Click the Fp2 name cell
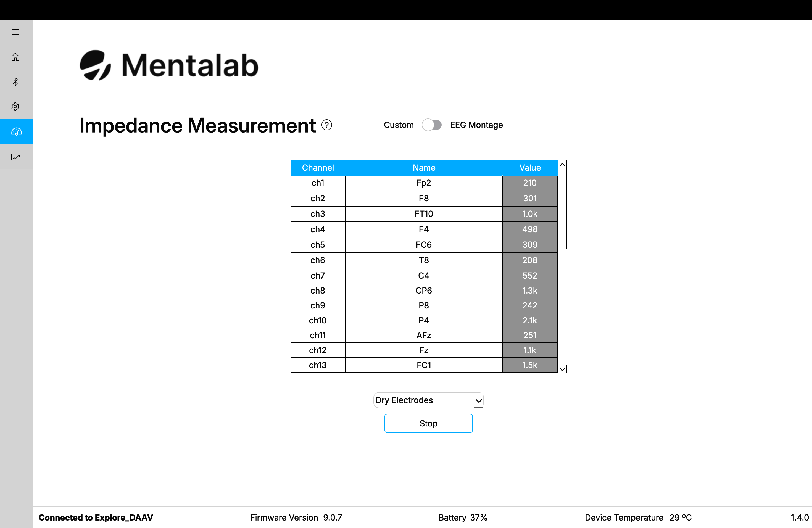 [x=423, y=183]
